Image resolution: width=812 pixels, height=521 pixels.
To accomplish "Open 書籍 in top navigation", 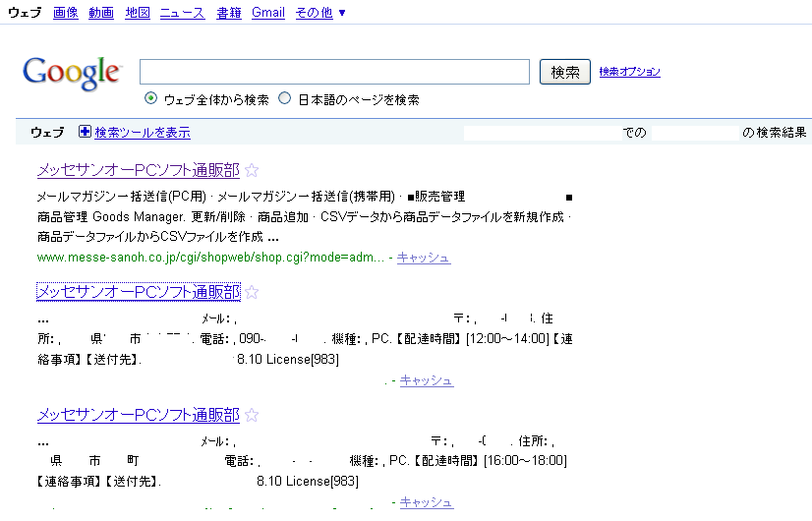I will [x=229, y=13].
